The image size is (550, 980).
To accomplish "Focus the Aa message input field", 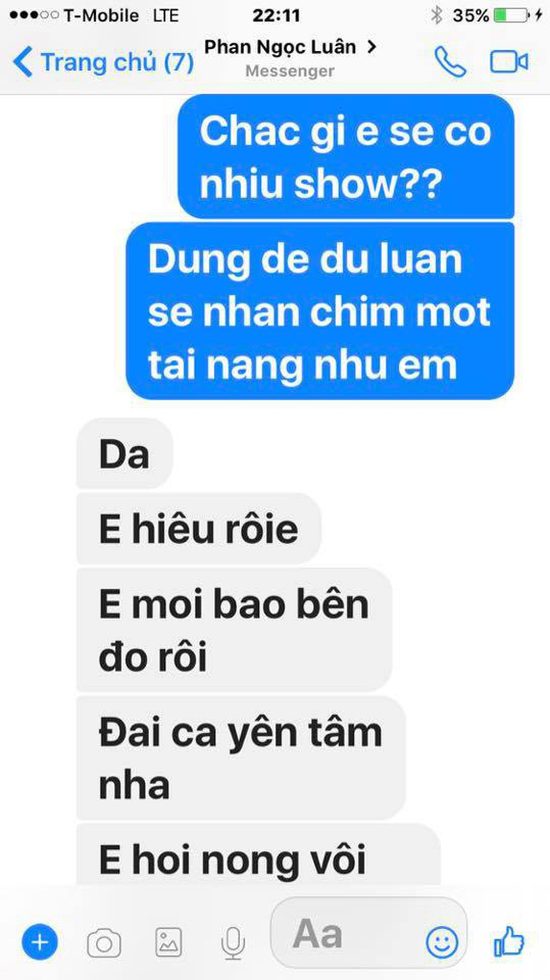I will [368, 933].
